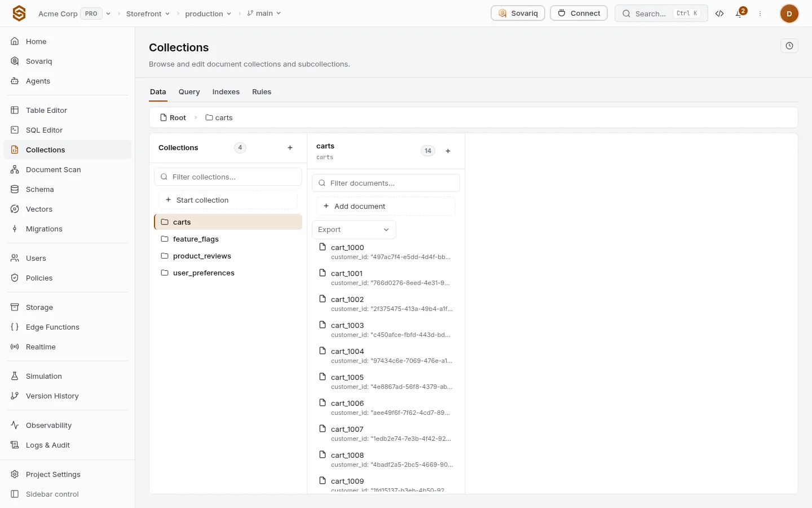Click plus icon beside carts document count
Viewport: 812px width, 508px height.
tap(448, 151)
